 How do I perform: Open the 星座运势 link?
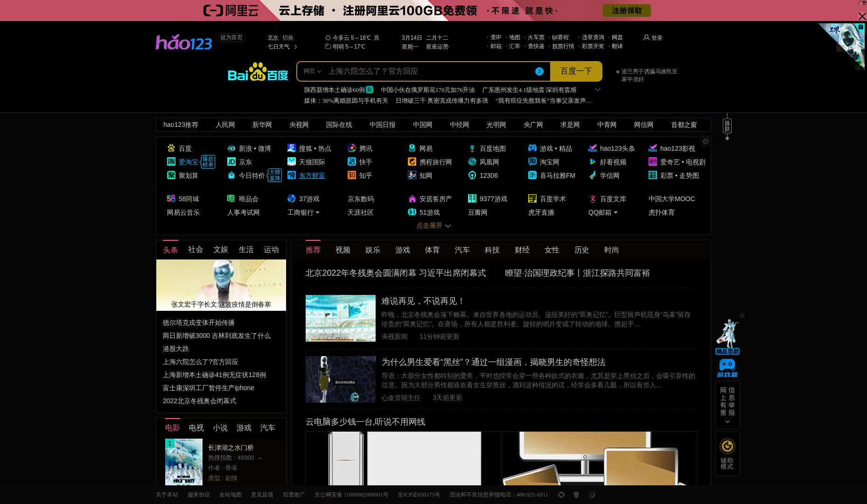click(x=437, y=47)
